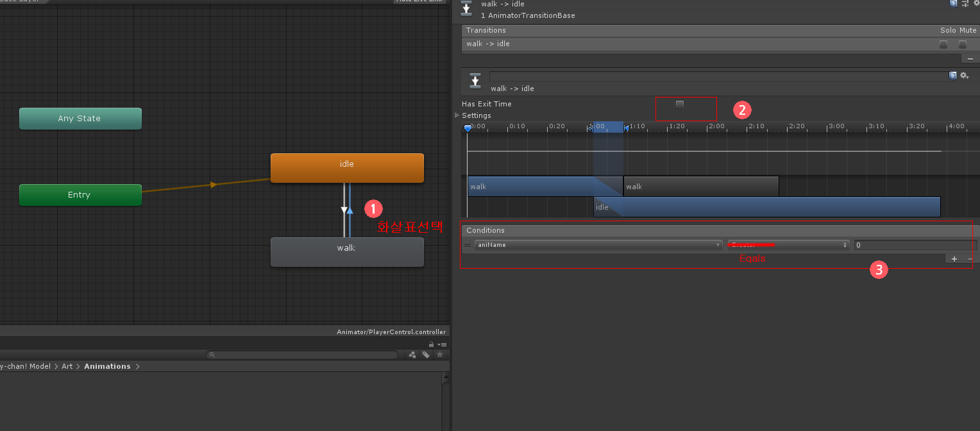Image resolution: width=980 pixels, height=431 pixels.
Task: Select the Entry node
Action: pos(80,195)
